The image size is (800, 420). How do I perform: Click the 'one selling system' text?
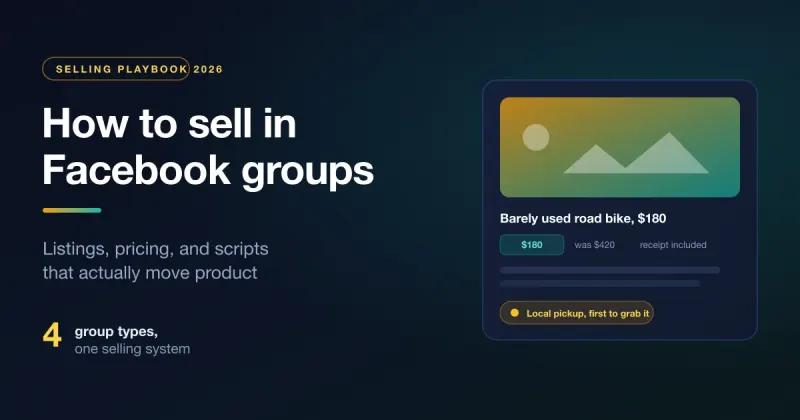(132, 349)
